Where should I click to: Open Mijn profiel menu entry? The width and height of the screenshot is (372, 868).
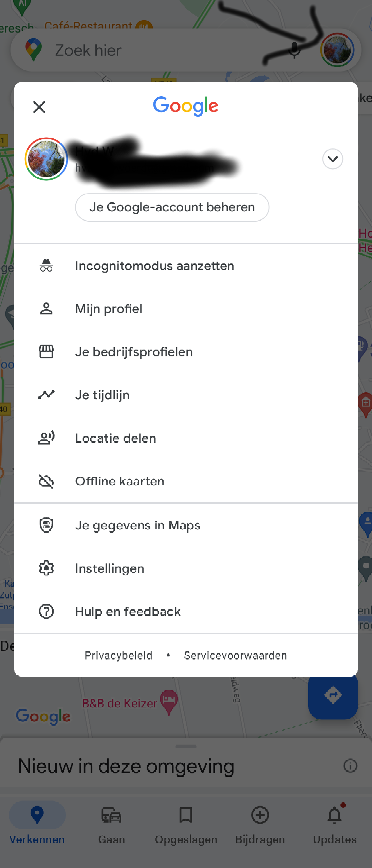pyautogui.click(x=109, y=309)
